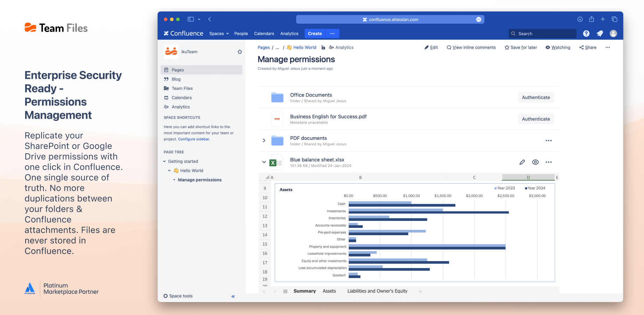
Task: Click the edit pencil icon for Blue balance sheet.xlsx
Action: coord(522,162)
